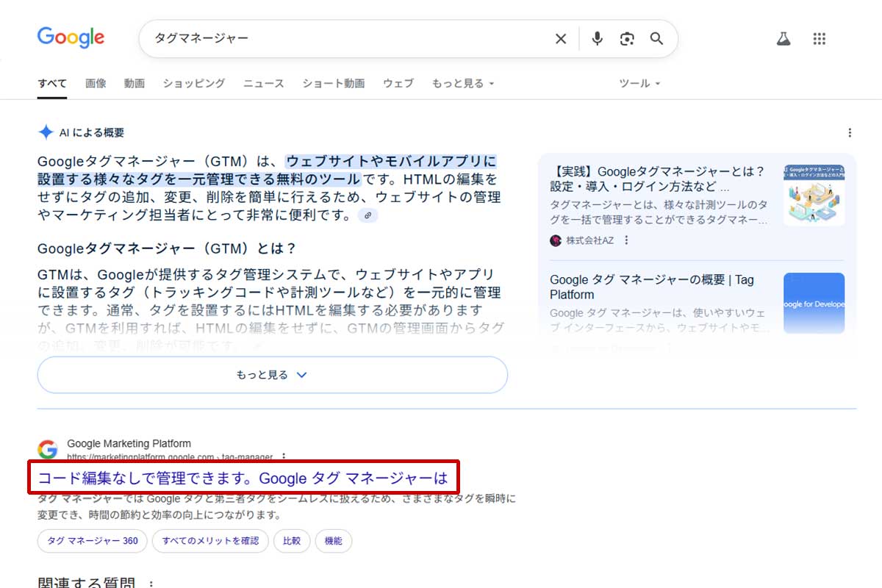Open AI overview three-dot options menu
The image size is (882, 588).
pos(850,133)
